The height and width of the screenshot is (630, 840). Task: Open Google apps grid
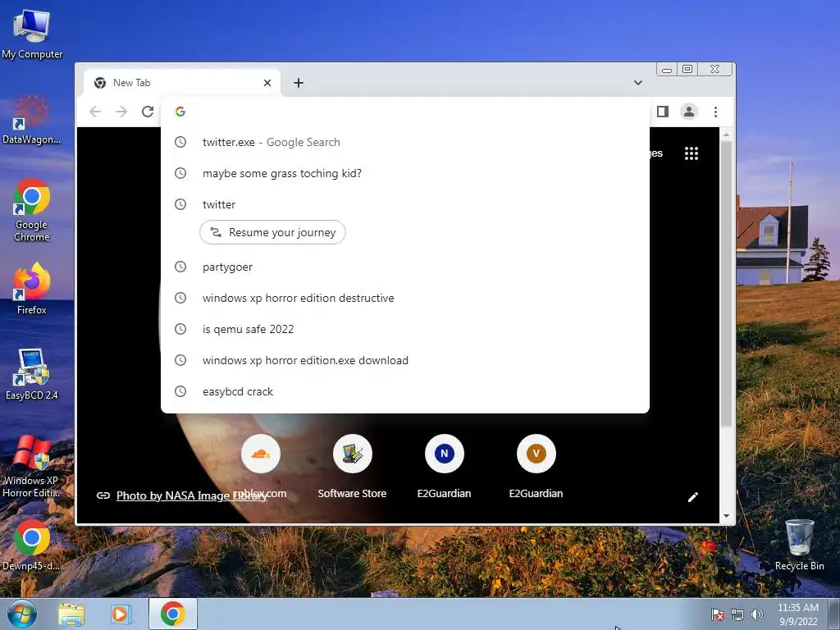(x=691, y=153)
